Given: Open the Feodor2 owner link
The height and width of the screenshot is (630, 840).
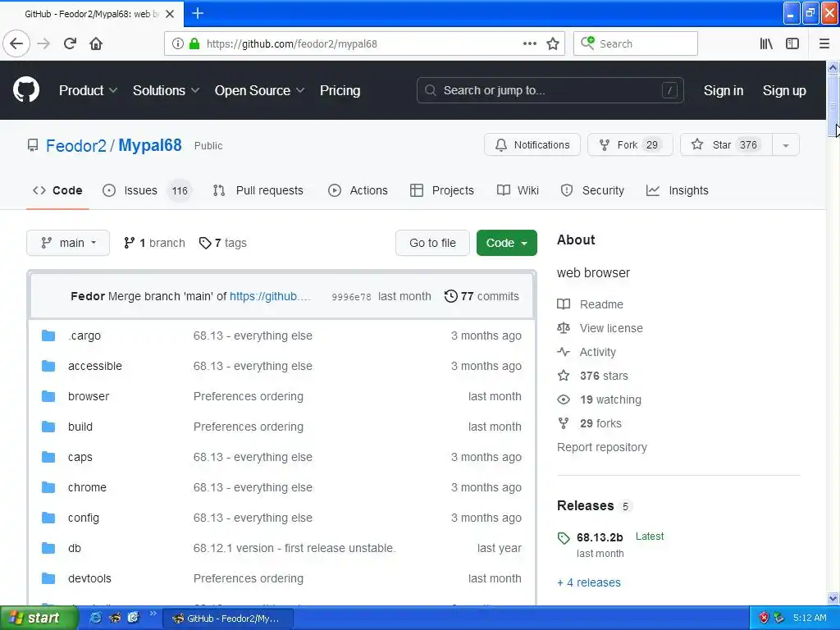Looking at the screenshot, I should 76,146.
